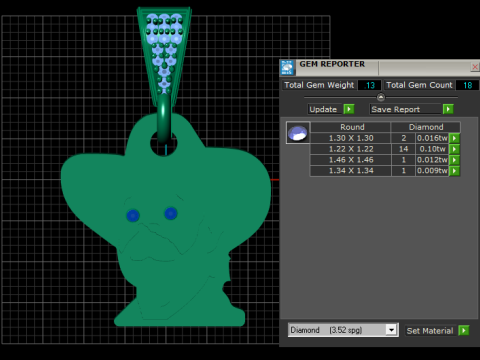
Task: Click the Total Gem Weight label
Action: pos(319,85)
